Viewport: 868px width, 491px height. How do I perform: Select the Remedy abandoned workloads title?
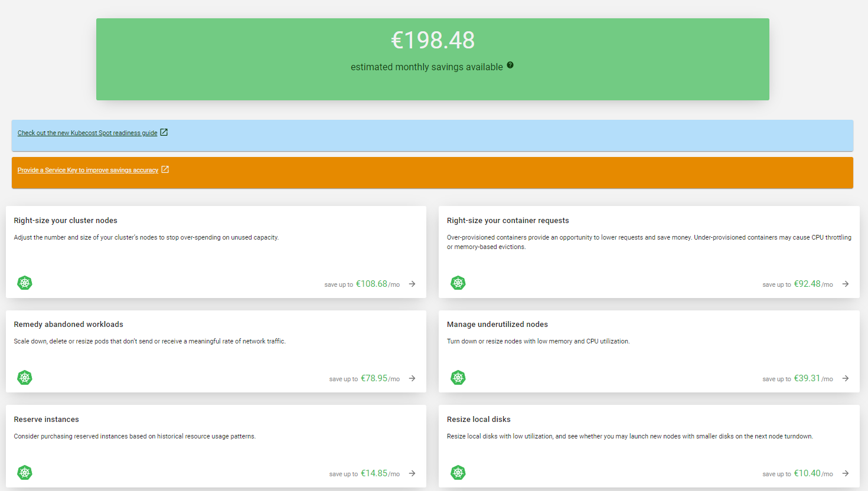click(68, 325)
